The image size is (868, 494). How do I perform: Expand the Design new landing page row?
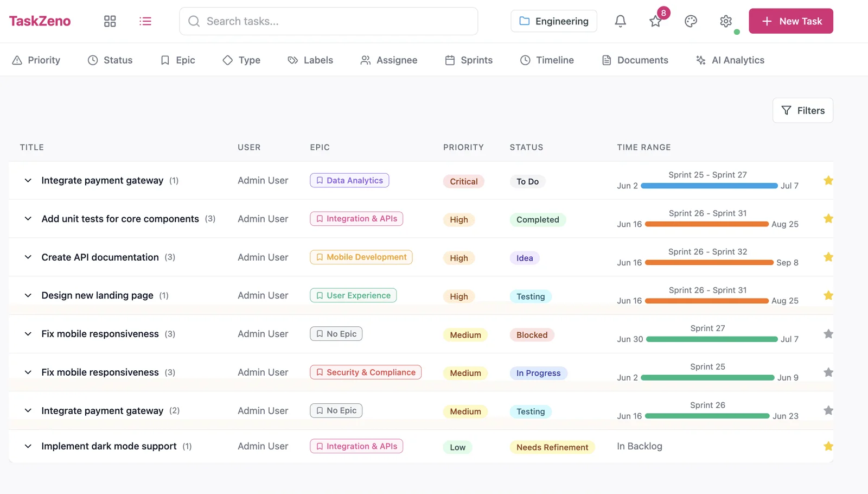(x=28, y=295)
